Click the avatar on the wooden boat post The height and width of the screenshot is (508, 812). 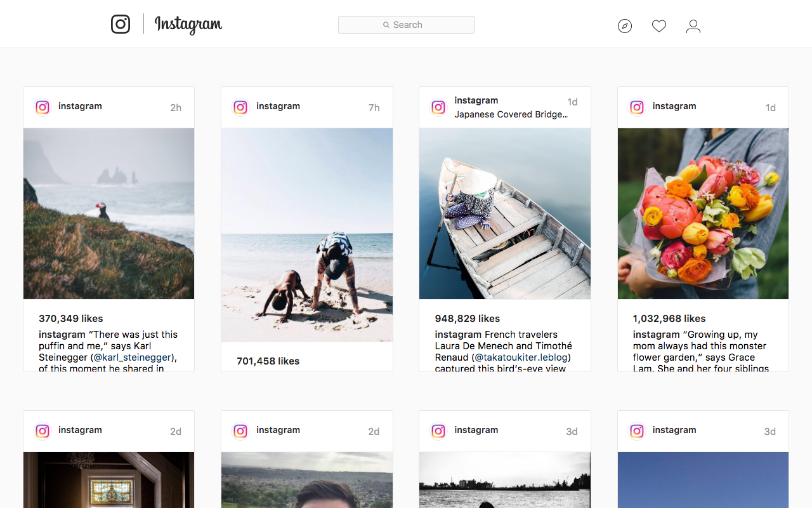pos(438,107)
